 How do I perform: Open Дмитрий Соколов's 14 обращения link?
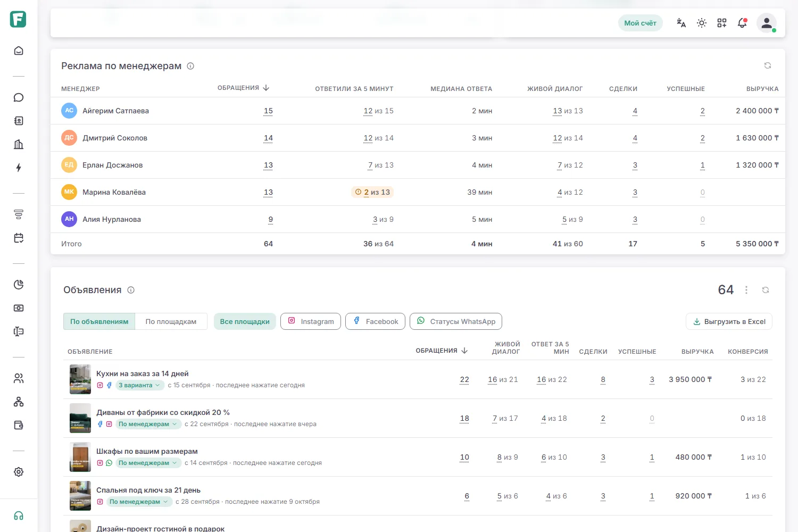(x=268, y=138)
